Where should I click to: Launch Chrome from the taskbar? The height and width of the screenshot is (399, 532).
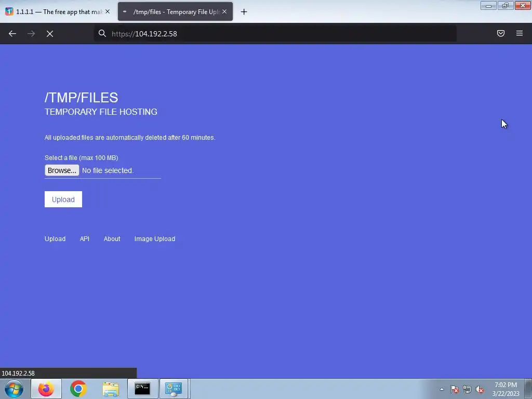click(78, 389)
